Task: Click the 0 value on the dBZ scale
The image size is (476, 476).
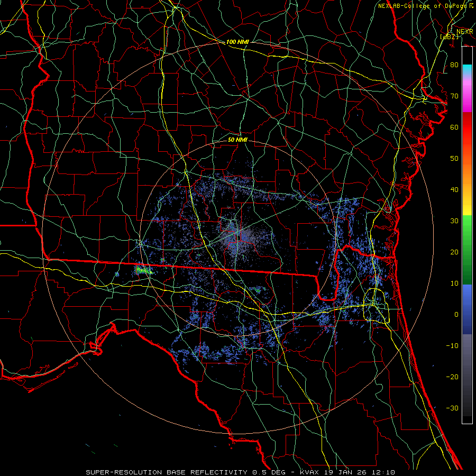Action: 456,315
